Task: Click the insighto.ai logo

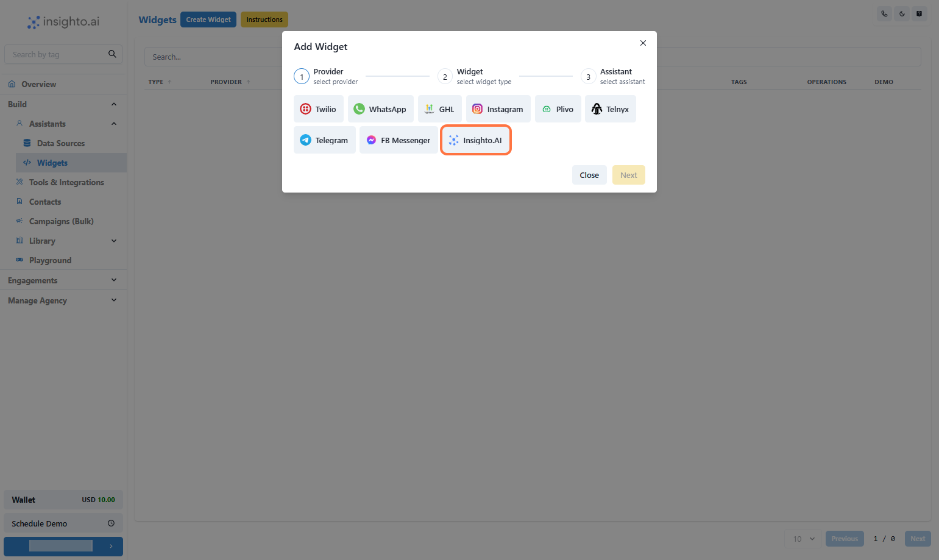Action: pos(63,22)
